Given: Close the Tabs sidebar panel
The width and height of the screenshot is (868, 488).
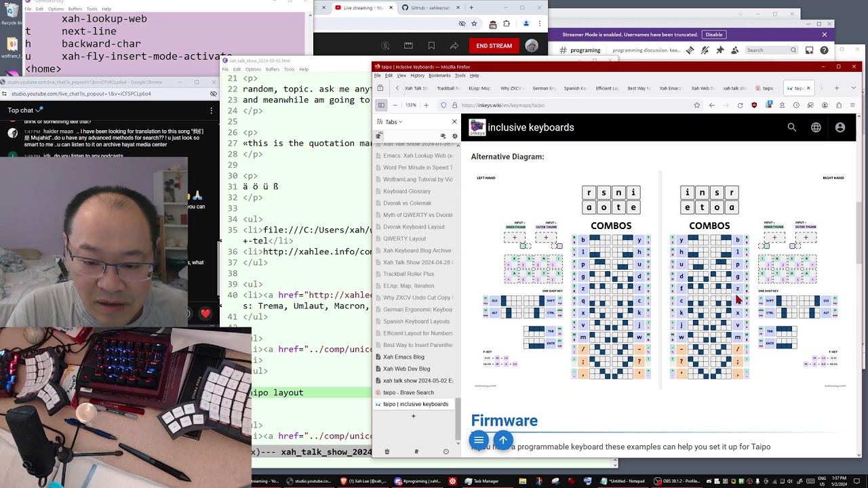Looking at the screenshot, I should (x=454, y=122).
